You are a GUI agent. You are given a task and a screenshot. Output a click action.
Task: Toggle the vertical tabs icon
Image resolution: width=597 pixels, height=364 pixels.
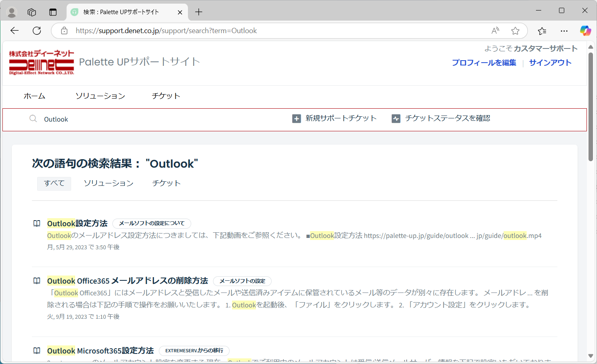tap(53, 12)
